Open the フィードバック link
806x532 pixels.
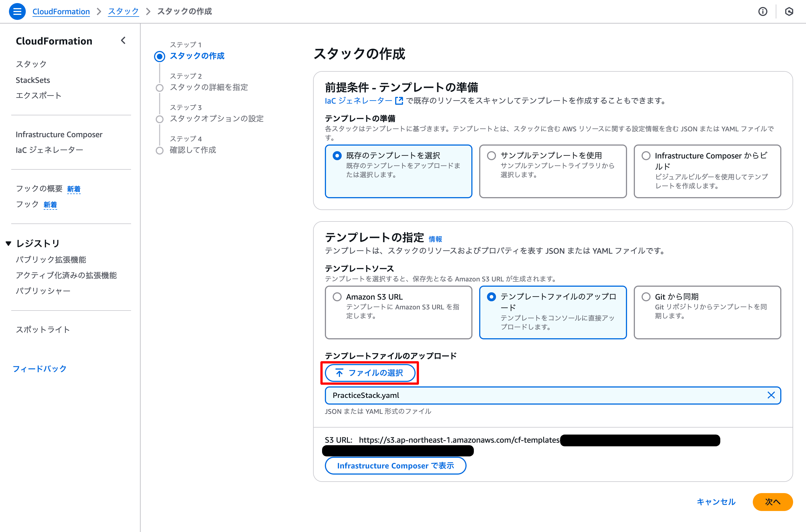(x=39, y=368)
